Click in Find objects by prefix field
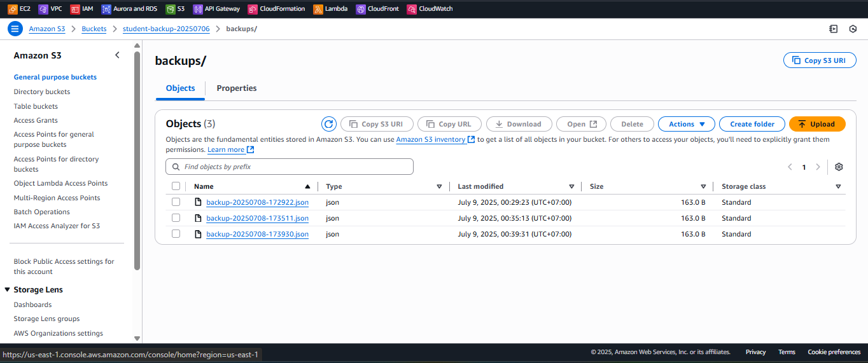This screenshot has height=363, width=868. (x=290, y=167)
